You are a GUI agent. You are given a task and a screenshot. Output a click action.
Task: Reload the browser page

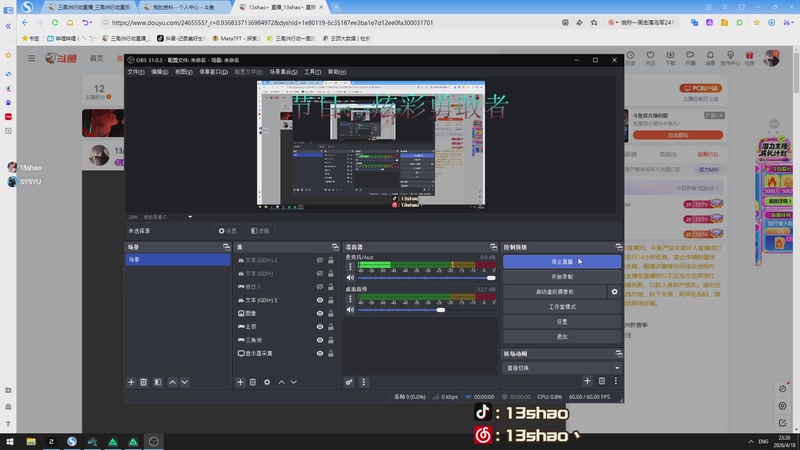point(55,22)
